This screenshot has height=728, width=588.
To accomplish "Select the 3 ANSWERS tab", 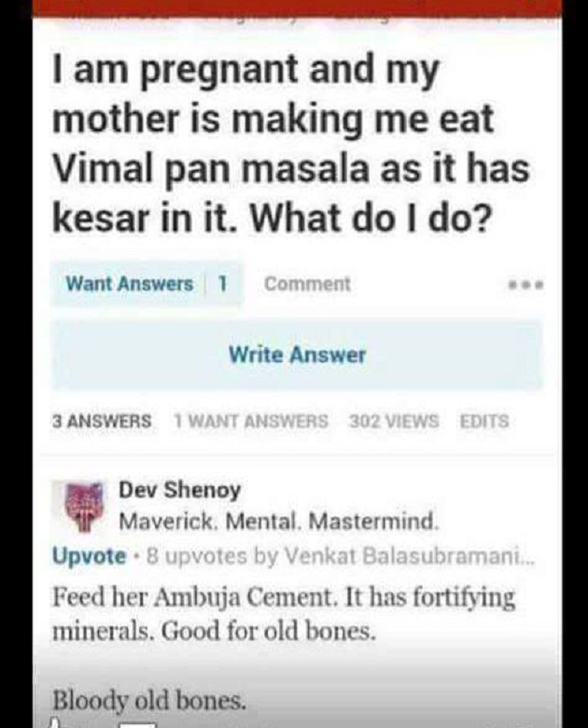I will (x=102, y=421).
